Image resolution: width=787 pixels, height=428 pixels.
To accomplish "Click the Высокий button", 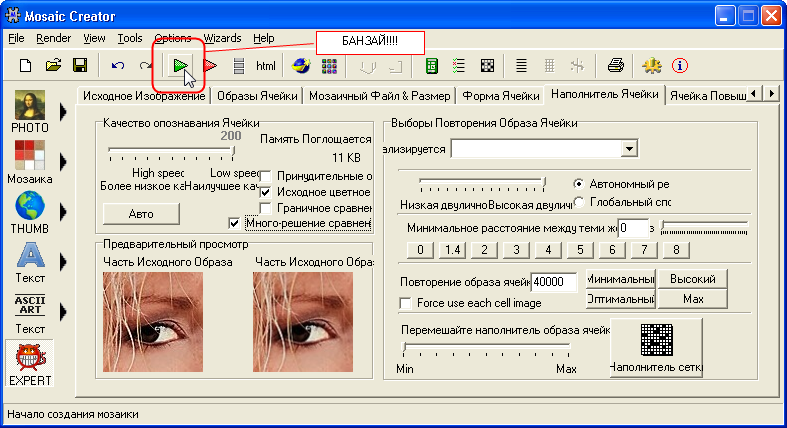I will (693, 279).
